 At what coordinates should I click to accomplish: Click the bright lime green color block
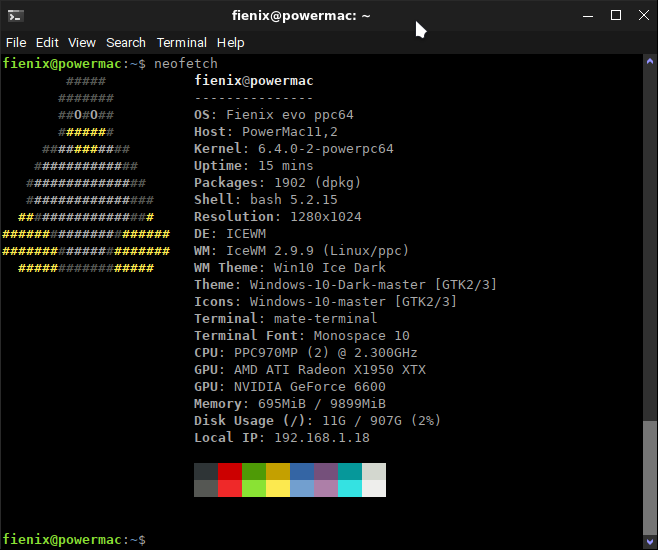click(254, 488)
